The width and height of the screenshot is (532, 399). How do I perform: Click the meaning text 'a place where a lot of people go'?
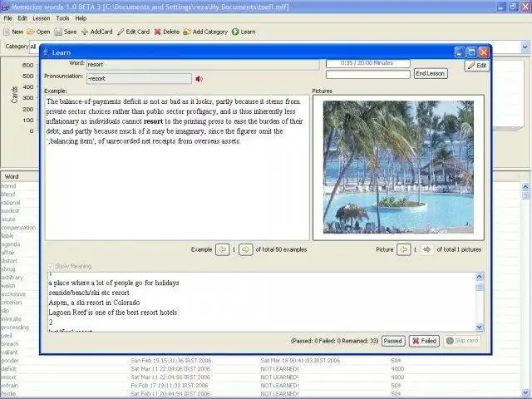[x=114, y=283]
